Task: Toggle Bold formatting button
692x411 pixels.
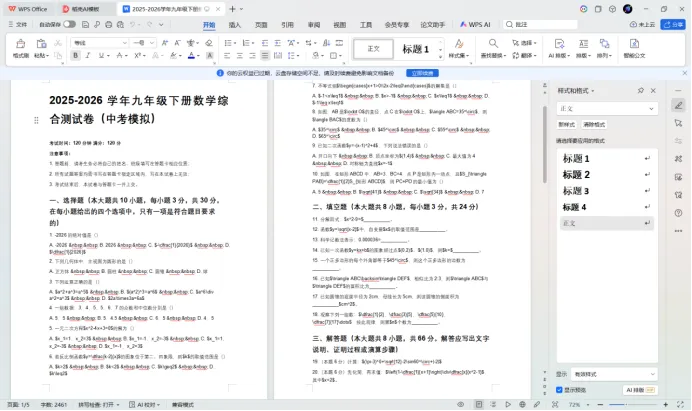Action: pos(75,56)
